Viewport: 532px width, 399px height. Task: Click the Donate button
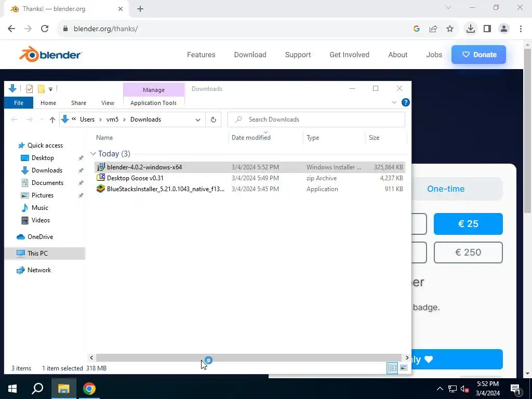point(478,55)
